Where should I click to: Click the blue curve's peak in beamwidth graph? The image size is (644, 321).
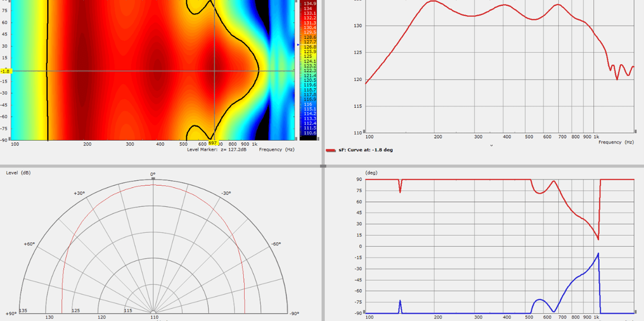point(598,253)
